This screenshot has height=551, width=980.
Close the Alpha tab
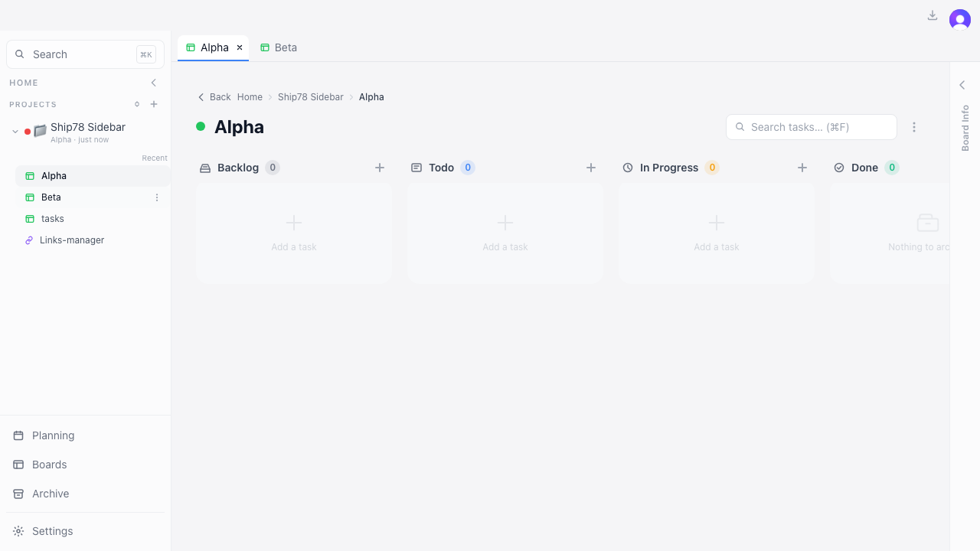[240, 47]
